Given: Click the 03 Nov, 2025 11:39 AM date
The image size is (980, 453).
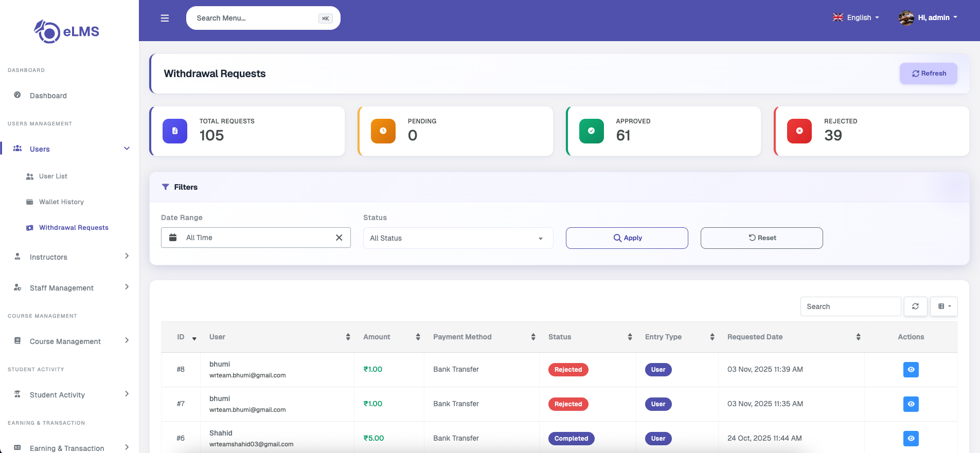Looking at the screenshot, I should [765, 369].
